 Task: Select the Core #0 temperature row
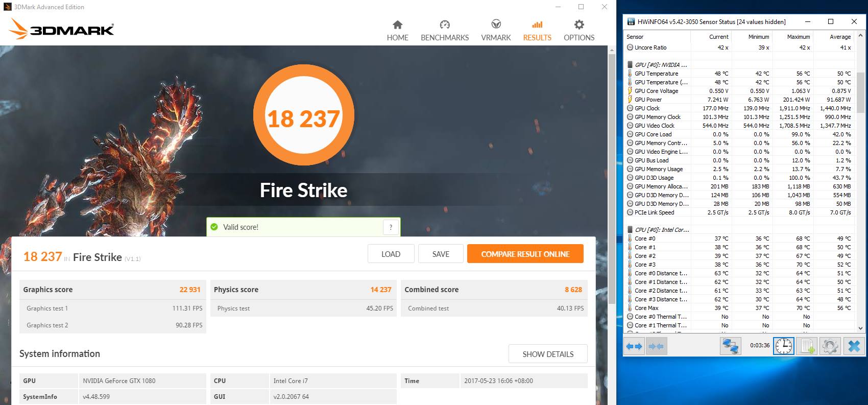pyautogui.click(x=740, y=239)
